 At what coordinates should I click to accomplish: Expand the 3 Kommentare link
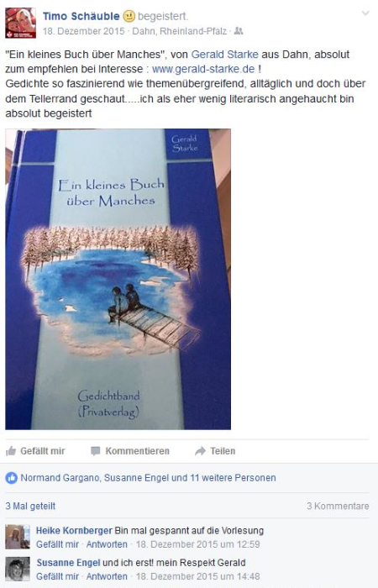338,506
